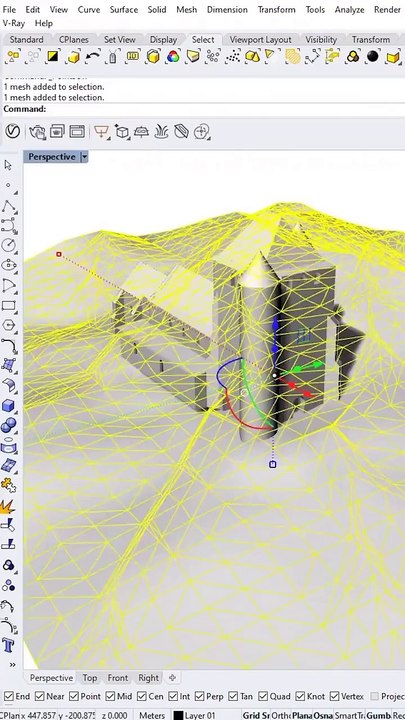Select the Polyline tool

click(x=9, y=206)
